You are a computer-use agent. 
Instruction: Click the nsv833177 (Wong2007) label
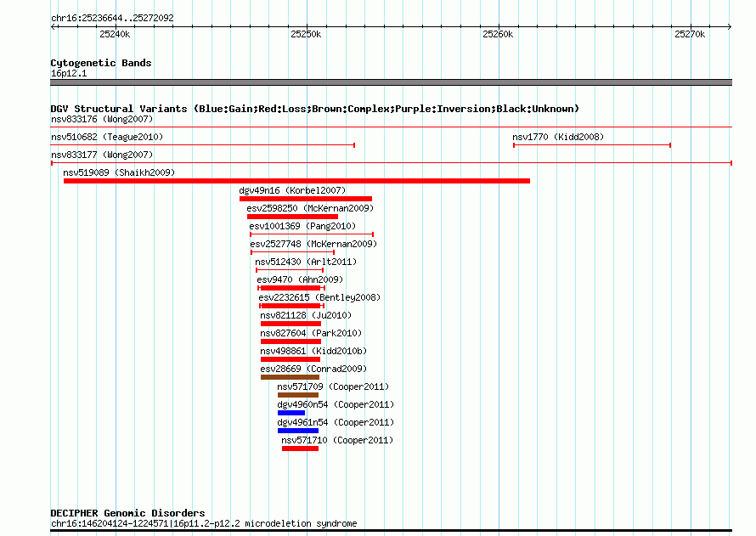pos(102,155)
